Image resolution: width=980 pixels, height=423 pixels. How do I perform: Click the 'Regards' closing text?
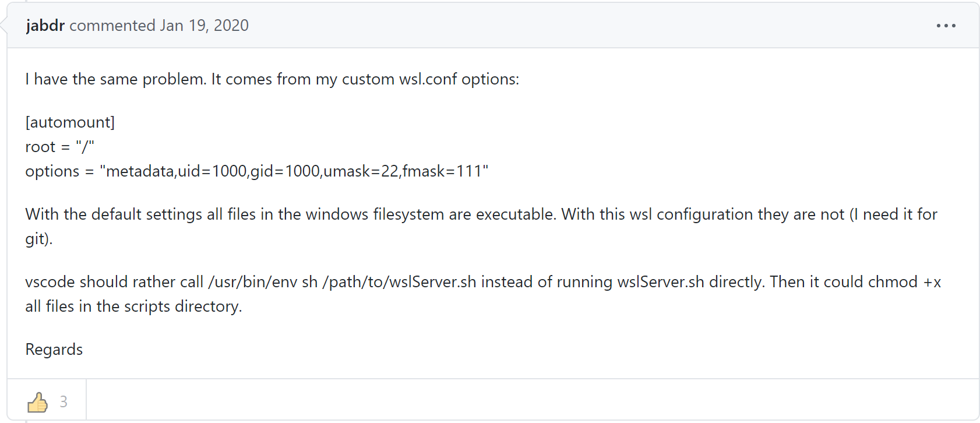54,350
